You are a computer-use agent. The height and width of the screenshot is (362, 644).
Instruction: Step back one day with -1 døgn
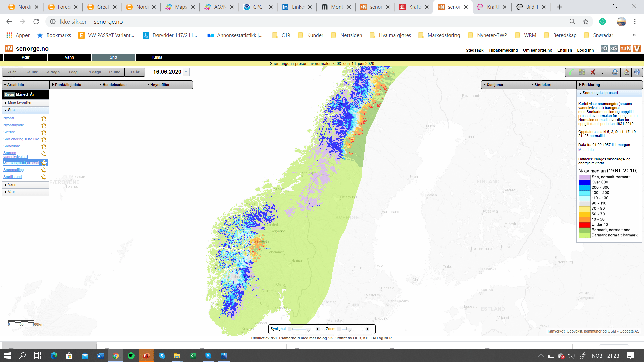click(x=53, y=72)
